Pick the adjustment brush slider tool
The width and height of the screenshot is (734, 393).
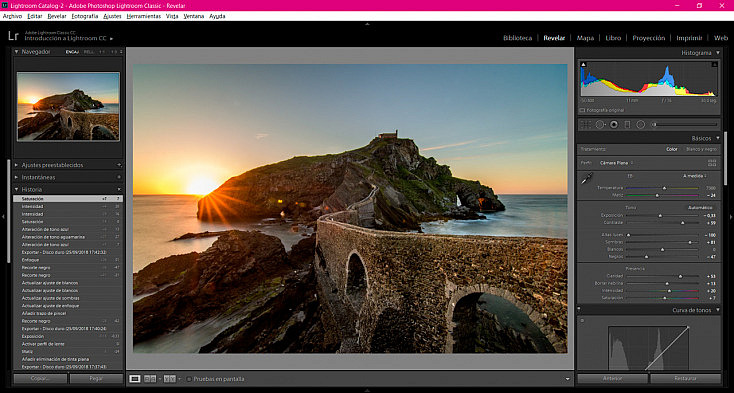point(685,124)
